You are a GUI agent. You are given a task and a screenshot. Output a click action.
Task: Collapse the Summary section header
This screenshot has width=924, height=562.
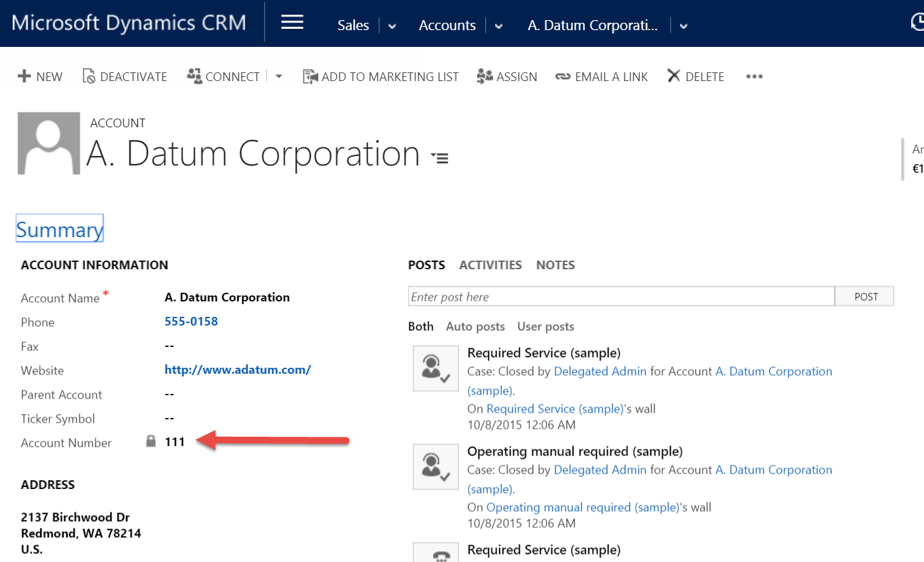pos(60,230)
